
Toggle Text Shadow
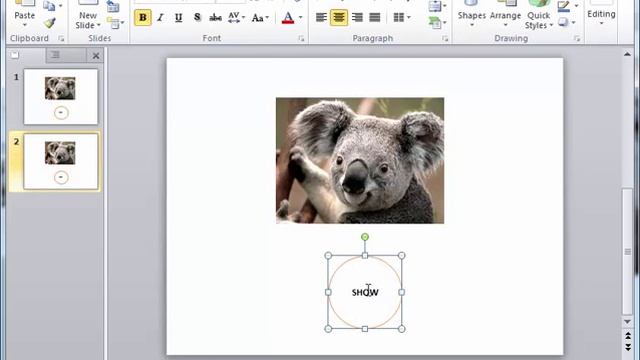(x=197, y=18)
